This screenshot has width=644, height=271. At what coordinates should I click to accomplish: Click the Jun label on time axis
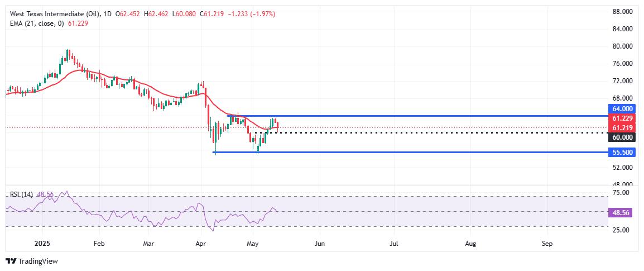coord(320,244)
